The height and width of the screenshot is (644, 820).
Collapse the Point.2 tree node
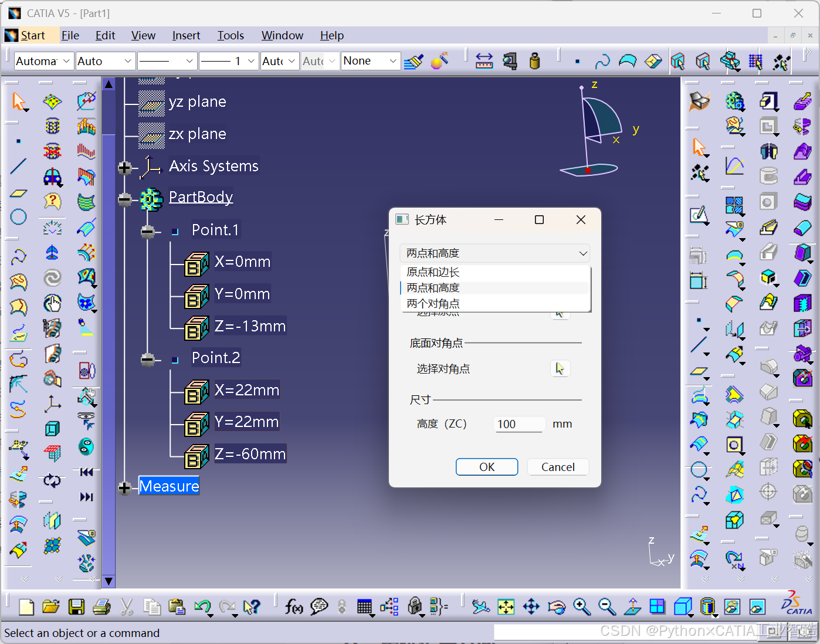tap(147, 360)
